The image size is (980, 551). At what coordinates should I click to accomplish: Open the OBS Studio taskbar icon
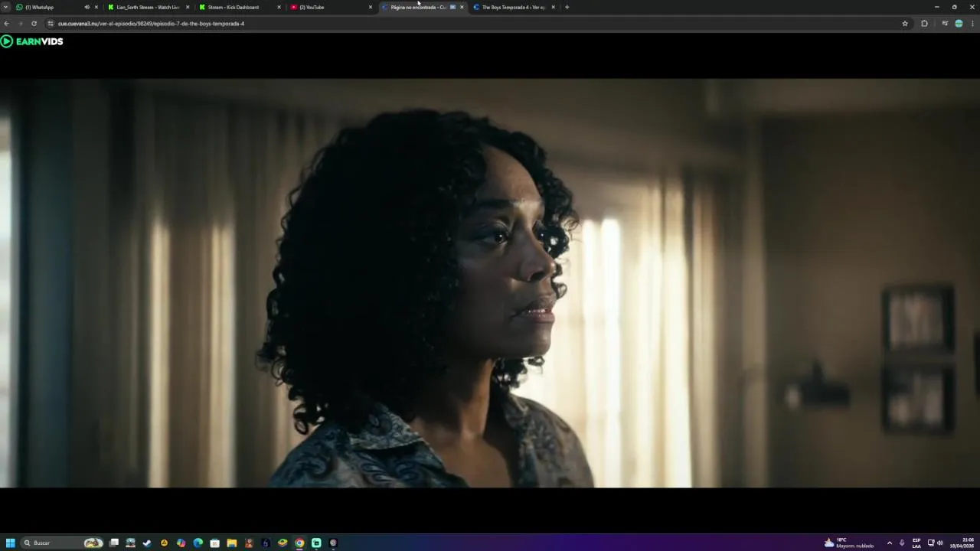[x=333, y=543]
